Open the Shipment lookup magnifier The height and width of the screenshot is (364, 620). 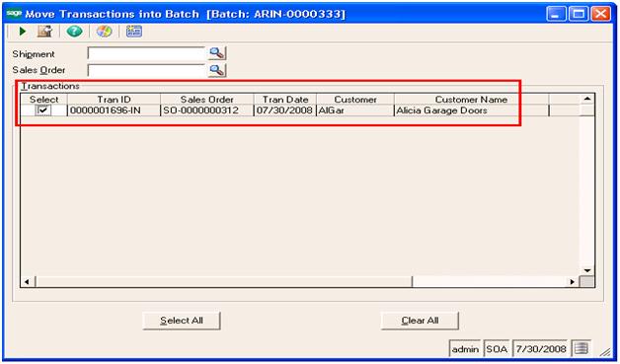click(x=216, y=53)
